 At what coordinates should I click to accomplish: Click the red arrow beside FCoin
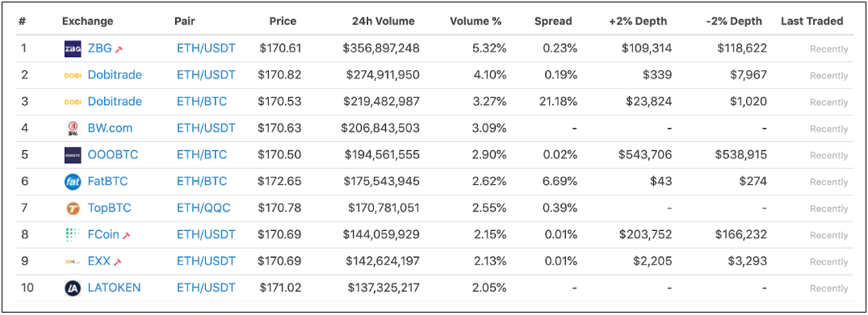click(x=126, y=235)
